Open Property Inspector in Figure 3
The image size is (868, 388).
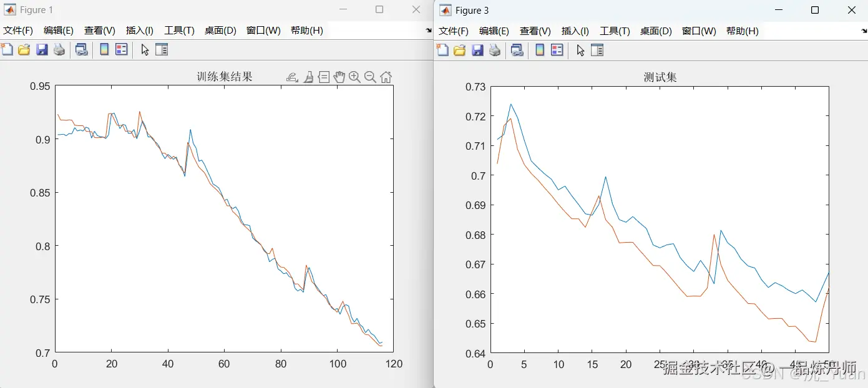[x=597, y=50]
